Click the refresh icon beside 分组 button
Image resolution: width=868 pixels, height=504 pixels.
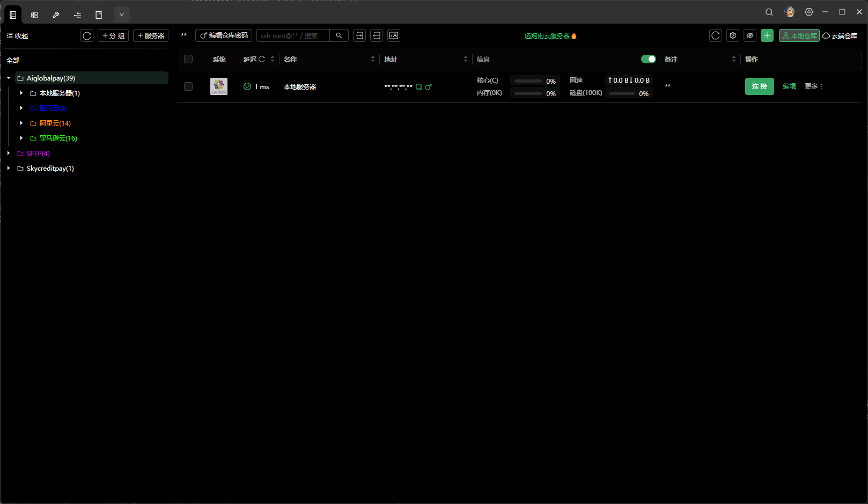[87, 35]
